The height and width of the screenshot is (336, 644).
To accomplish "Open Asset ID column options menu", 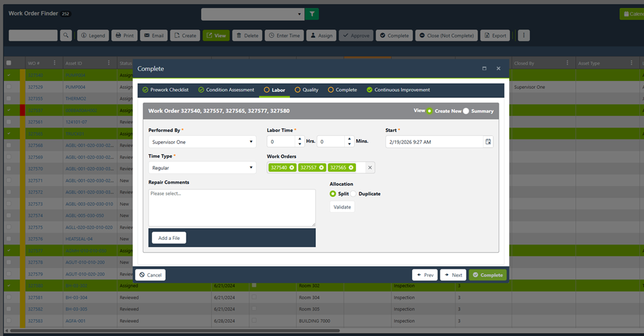I will (109, 63).
